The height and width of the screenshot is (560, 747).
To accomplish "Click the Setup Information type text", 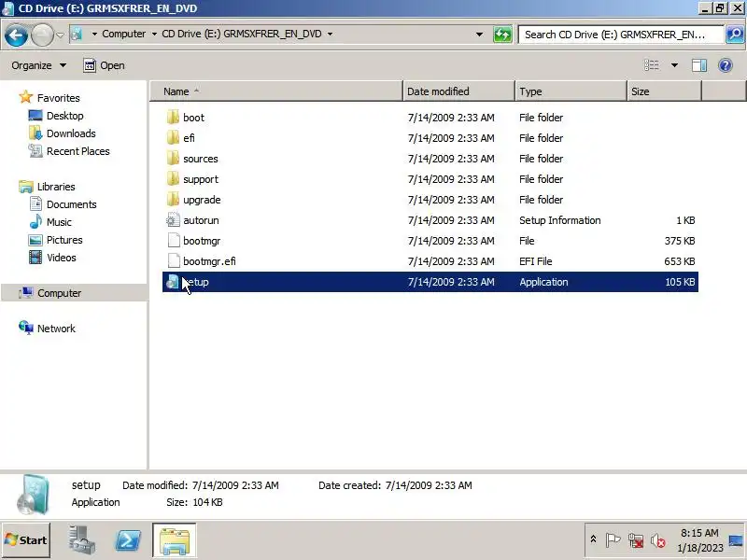I will tap(559, 220).
